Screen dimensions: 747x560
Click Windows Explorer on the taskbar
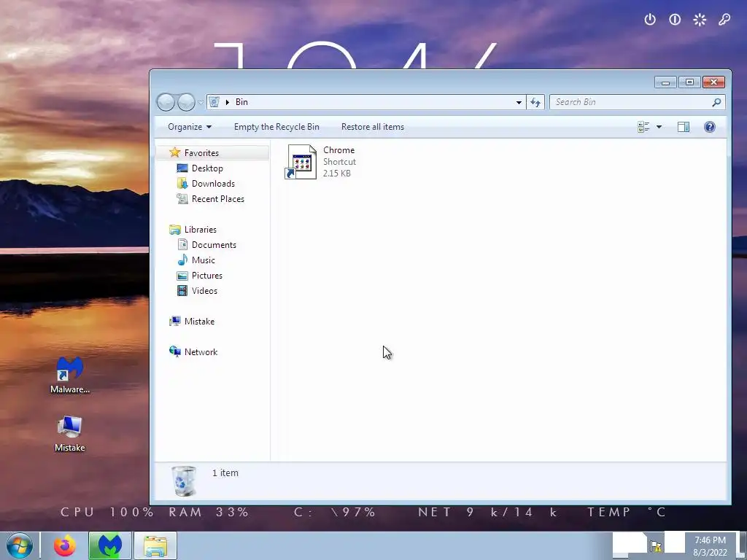click(155, 545)
